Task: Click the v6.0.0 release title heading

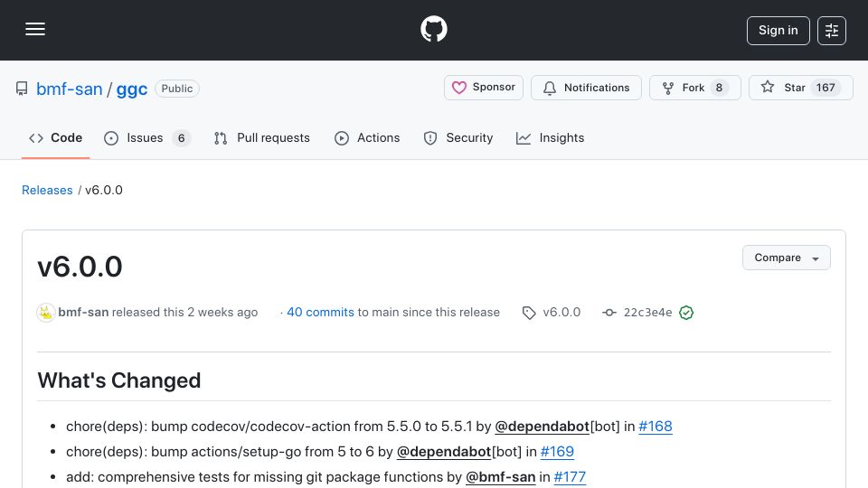Action: (x=80, y=267)
